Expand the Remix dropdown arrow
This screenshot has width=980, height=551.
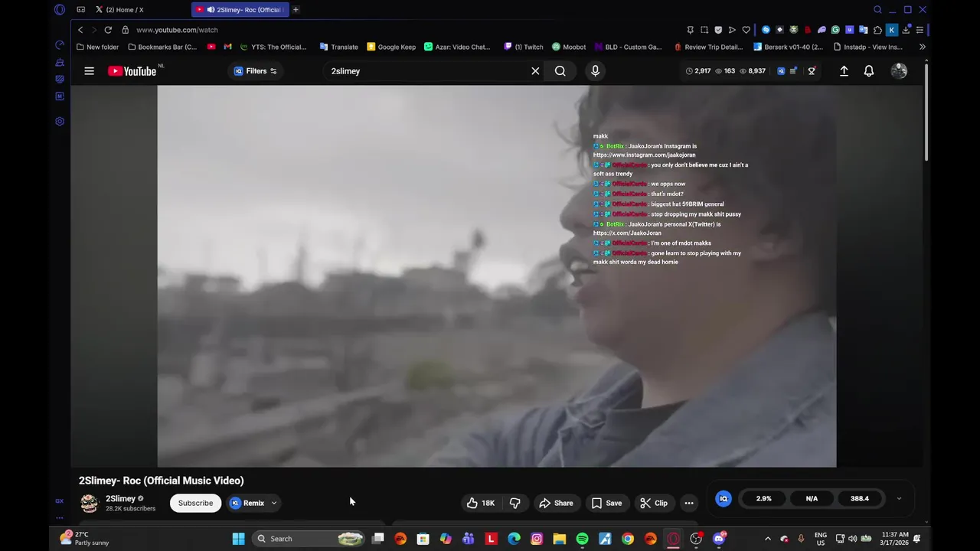coord(274,503)
